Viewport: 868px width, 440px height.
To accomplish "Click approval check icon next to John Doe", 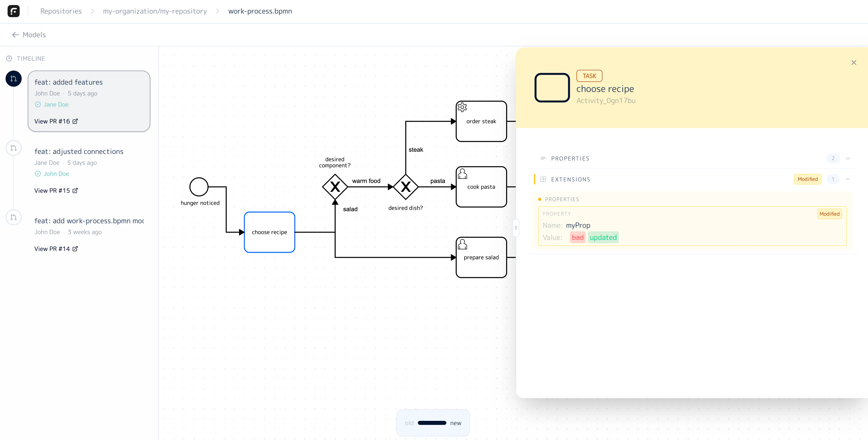I will (x=38, y=174).
